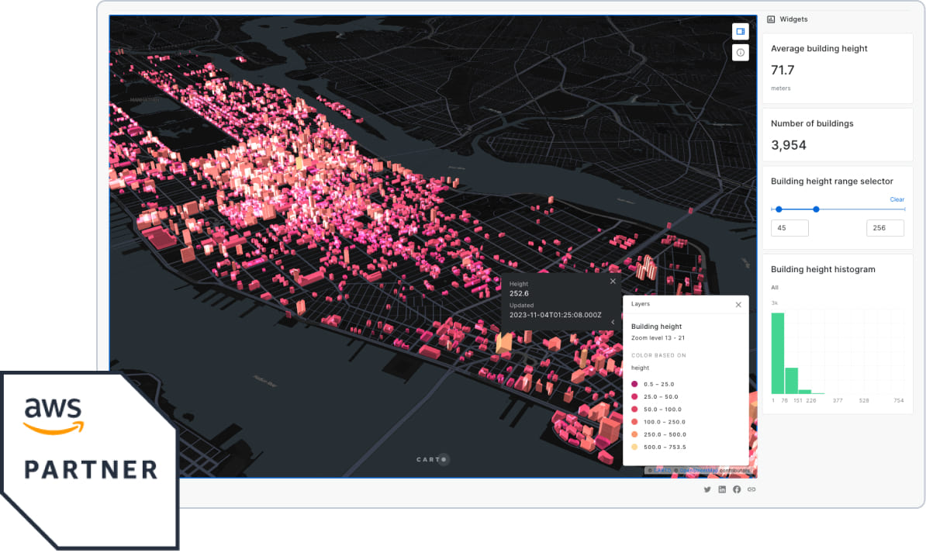This screenshot has width=926, height=560.
Task: Click the Widgets chart icon in header
Action: tap(771, 19)
